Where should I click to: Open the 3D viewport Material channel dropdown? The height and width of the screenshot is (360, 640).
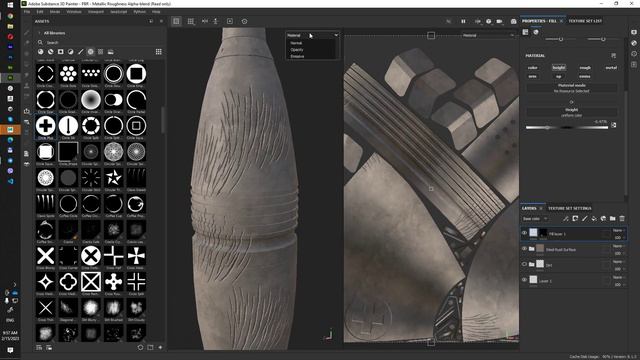(x=313, y=36)
